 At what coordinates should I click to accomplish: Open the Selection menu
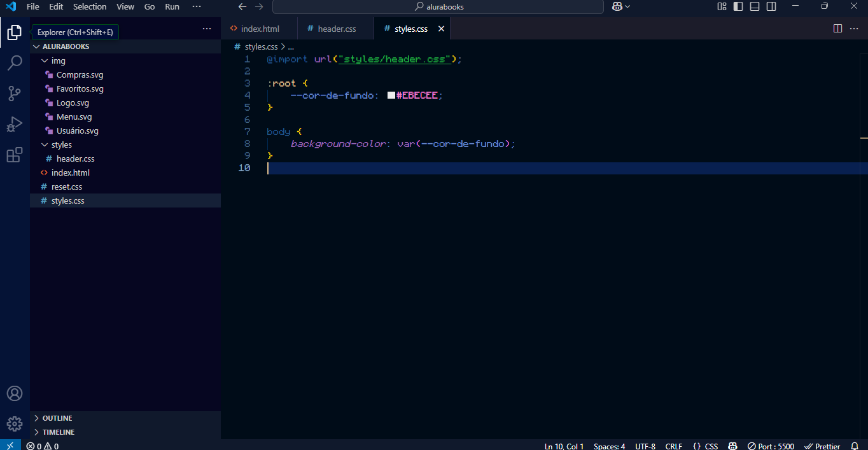coord(90,6)
